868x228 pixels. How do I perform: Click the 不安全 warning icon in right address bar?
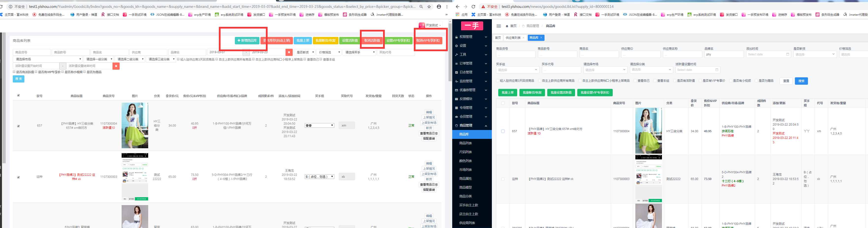pos(483,6)
